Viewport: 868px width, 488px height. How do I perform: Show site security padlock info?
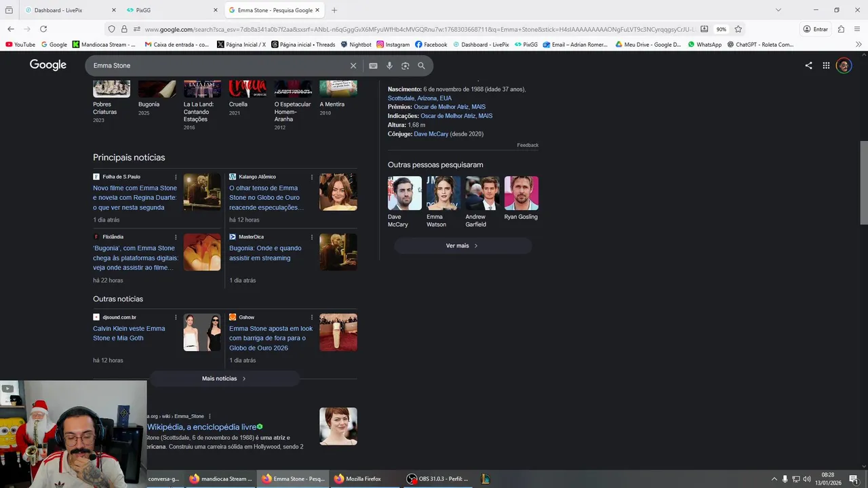[x=124, y=29]
